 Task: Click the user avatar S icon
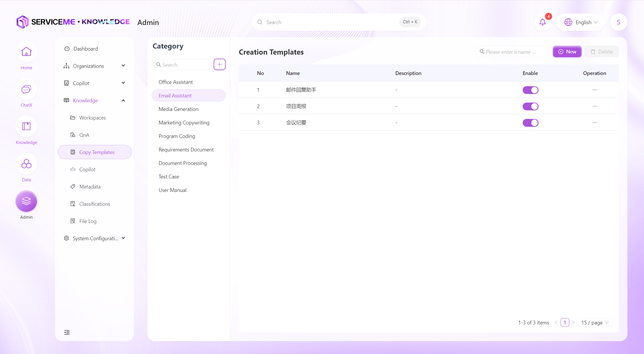618,22
